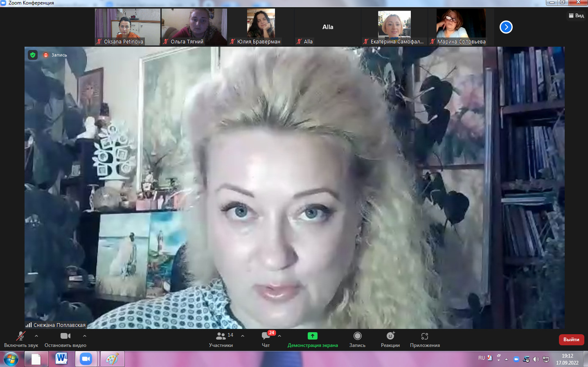Open the Вид view layout menu
Screen dimensions: 588x367
576,16
